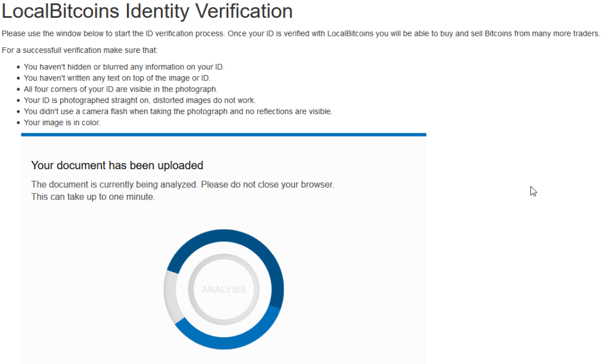Click the 'All four corners' bullet text
This screenshot has width=610, height=364.
[116, 89]
